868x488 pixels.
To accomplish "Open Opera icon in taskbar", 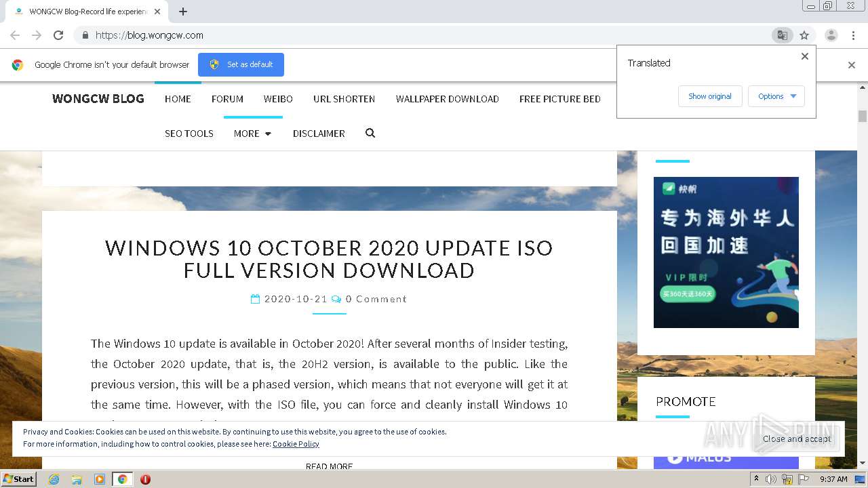I will pyautogui.click(x=145, y=479).
